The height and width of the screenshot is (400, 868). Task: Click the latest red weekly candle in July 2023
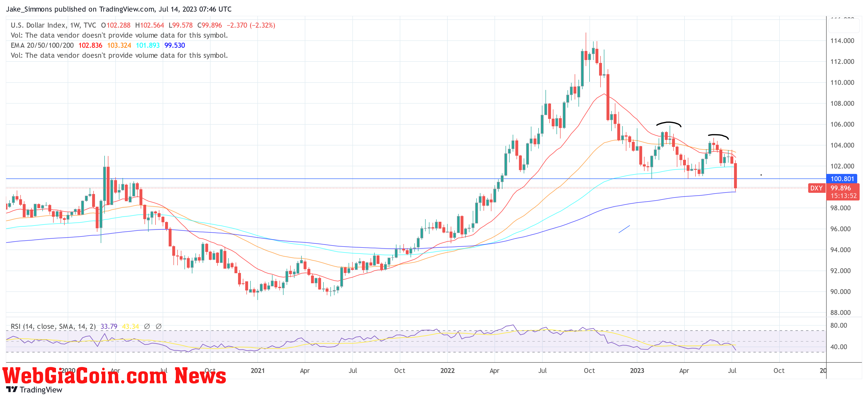736,176
